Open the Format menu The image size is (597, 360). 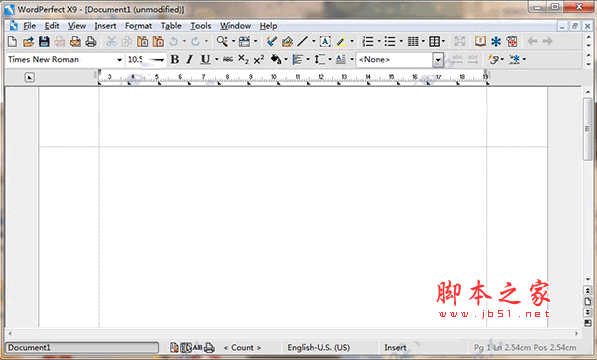coord(139,26)
